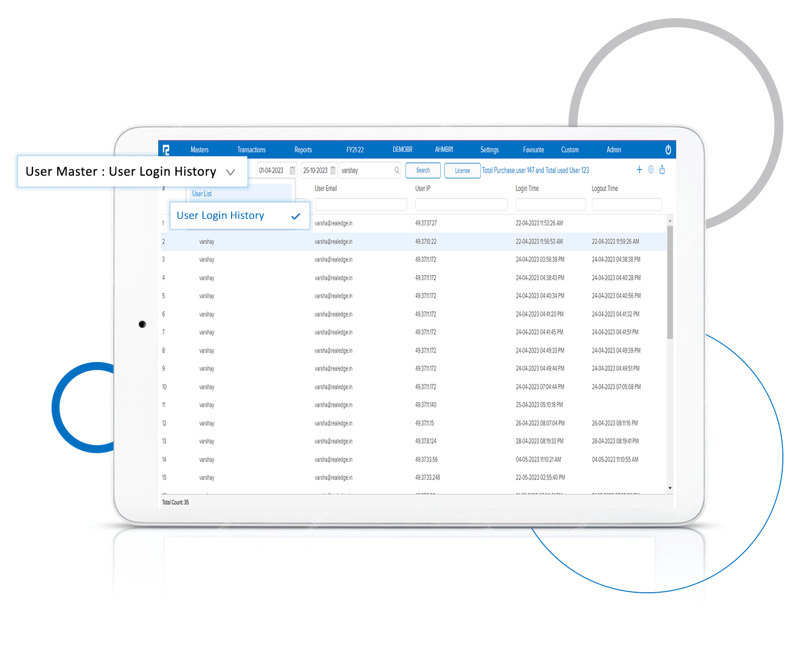Click the export icon in the toolbar
The width and height of the screenshot is (812, 649).
(x=662, y=169)
